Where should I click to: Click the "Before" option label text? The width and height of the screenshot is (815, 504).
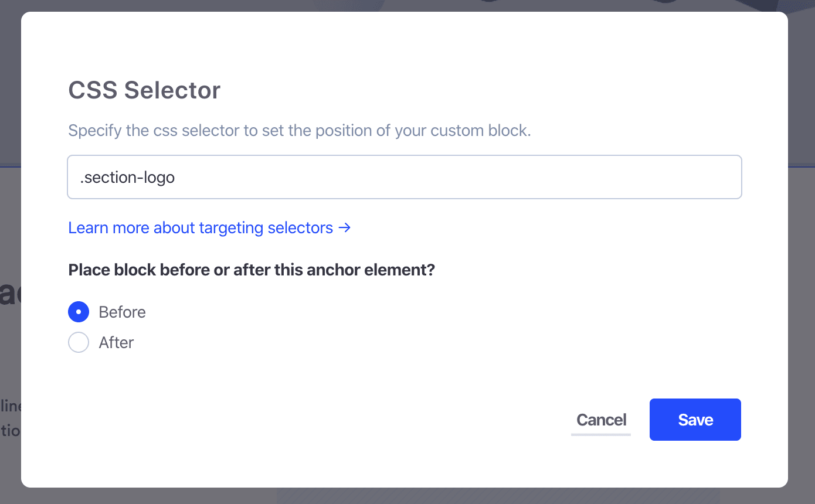(x=122, y=312)
